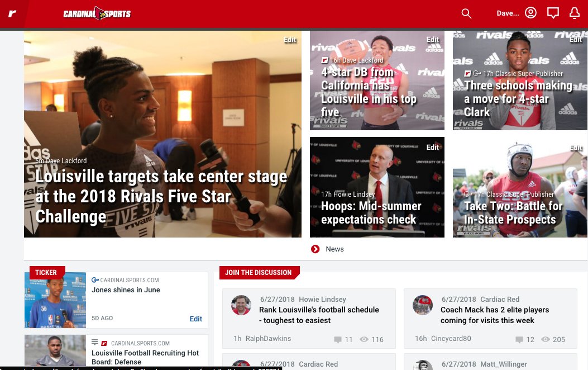Viewport: 588px width, 370px height.
Task: Open 'Rank Louisville's football schedule' thread
Action: 319,315
